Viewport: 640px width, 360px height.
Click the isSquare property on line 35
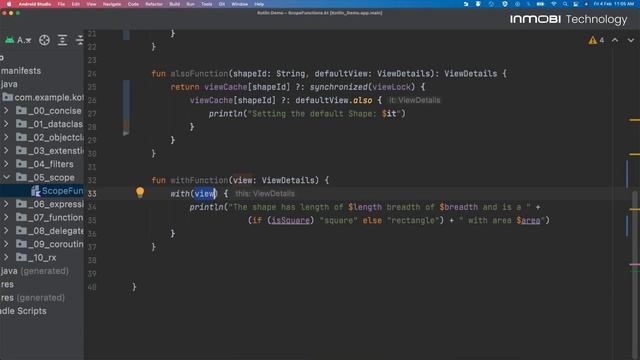coord(291,220)
